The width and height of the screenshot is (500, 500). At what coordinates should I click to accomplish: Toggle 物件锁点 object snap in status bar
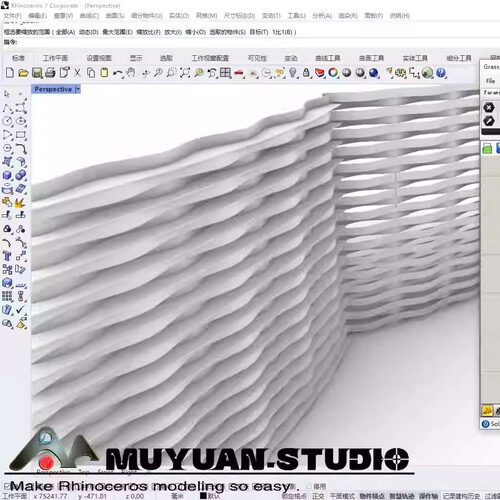tap(372, 496)
